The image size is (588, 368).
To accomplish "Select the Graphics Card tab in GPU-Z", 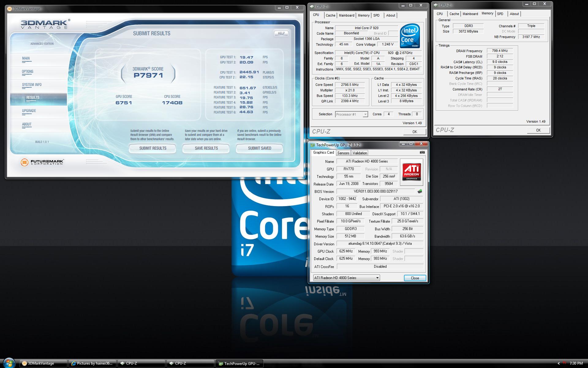I will [323, 152].
